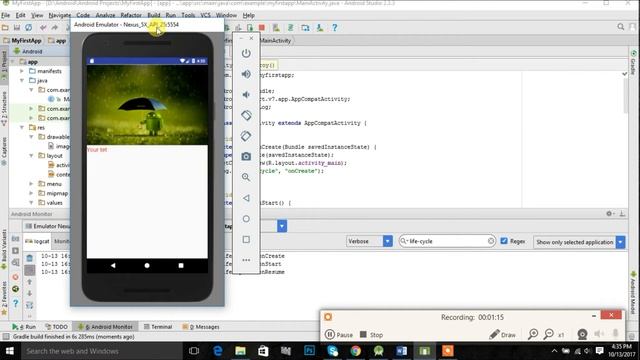Collapse the java folder

tap(22, 80)
